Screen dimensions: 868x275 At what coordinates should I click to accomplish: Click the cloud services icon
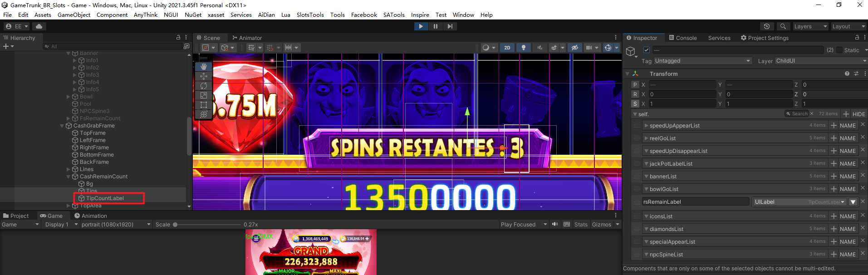coord(39,26)
